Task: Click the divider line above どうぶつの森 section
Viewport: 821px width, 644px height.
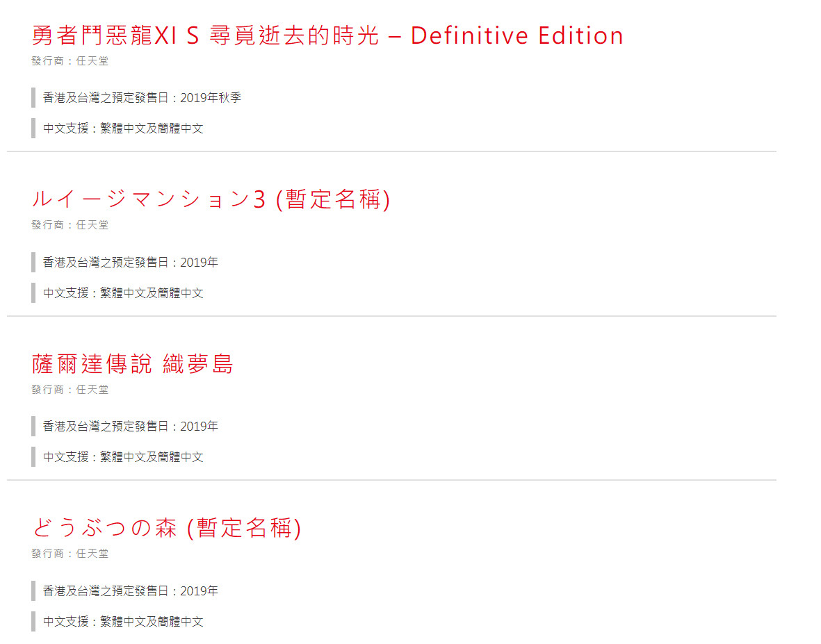Action: pyautogui.click(x=391, y=480)
